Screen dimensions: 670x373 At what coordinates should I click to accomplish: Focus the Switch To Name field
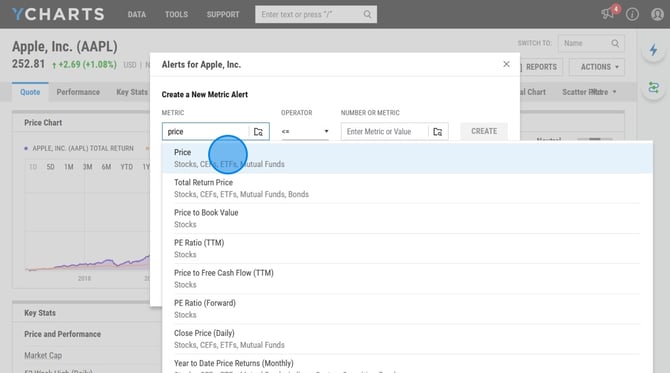[591, 43]
